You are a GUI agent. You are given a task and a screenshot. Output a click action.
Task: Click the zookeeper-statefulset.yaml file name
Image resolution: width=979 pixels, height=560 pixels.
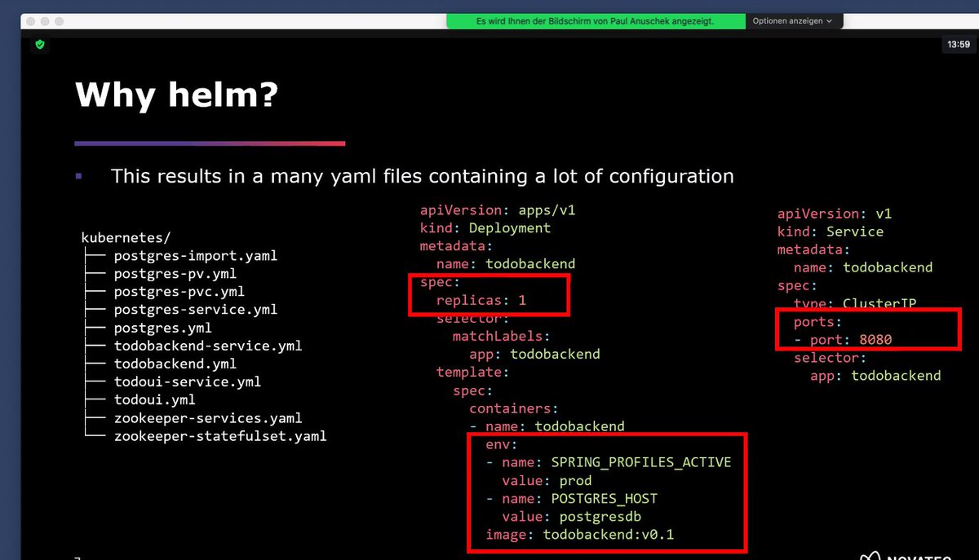pos(220,436)
